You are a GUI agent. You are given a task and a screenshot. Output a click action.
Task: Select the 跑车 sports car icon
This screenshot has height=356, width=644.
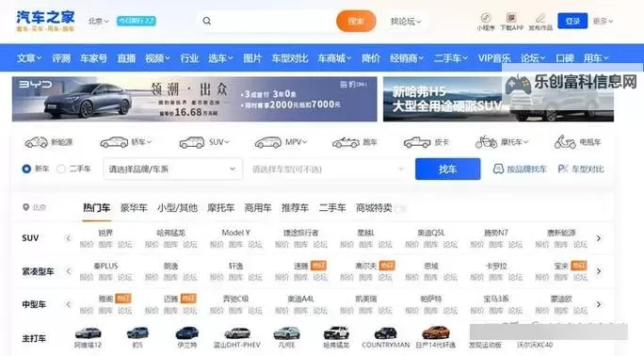(x=346, y=142)
